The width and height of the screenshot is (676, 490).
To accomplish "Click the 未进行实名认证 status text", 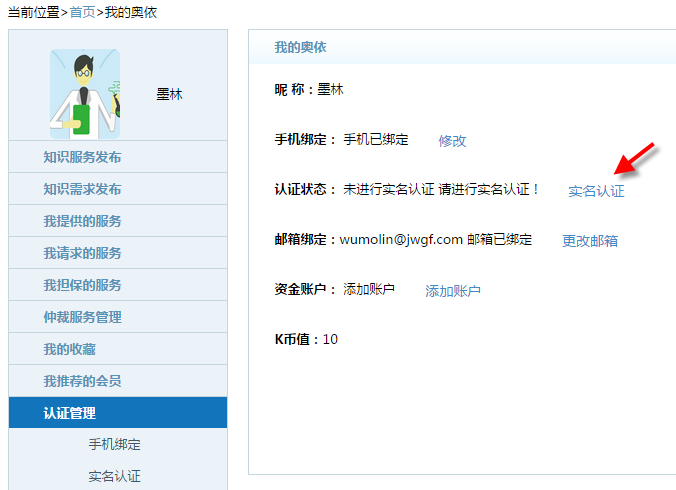I will coord(388,189).
